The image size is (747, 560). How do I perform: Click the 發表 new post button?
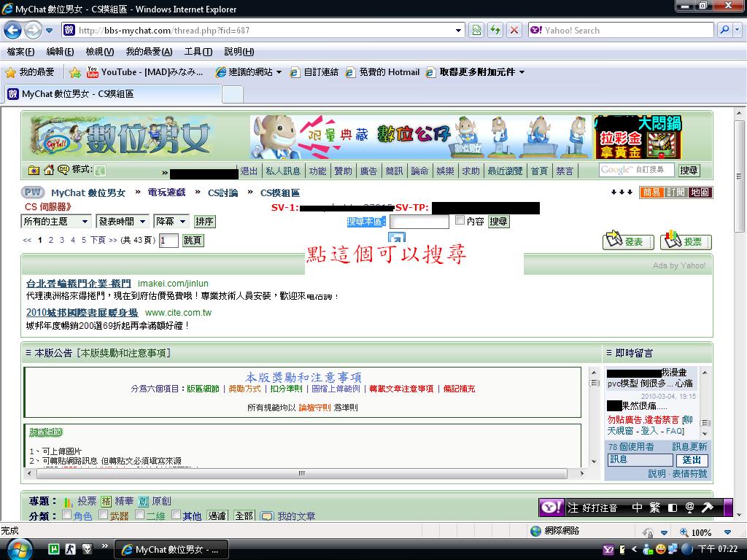pos(628,241)
